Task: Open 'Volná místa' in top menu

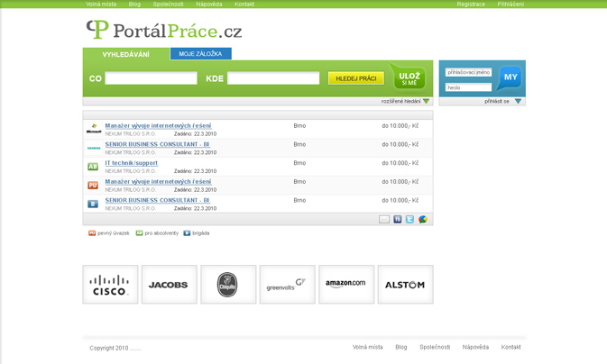Action: click(101, 5)
